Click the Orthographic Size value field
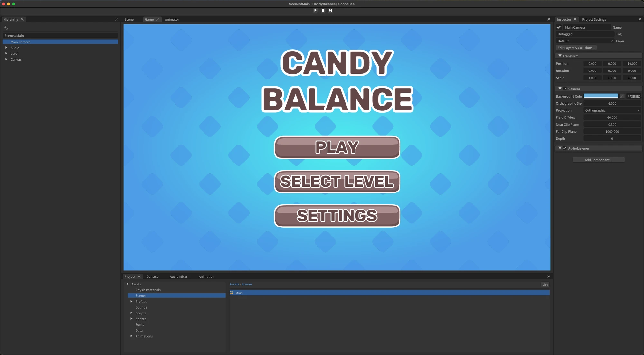Image resolution: width=644 pixels, height=355 pixels. (x=612, y=103)
